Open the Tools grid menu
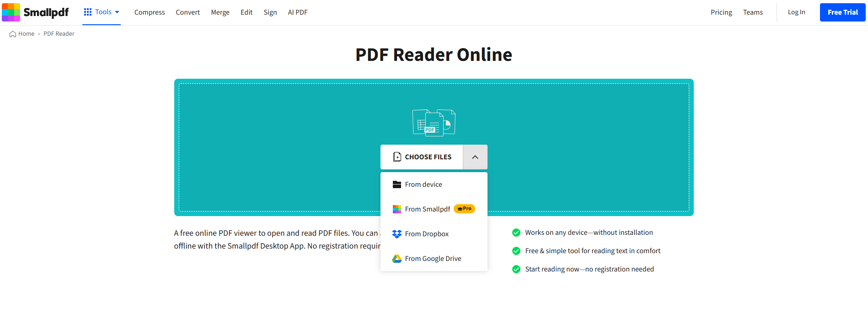868x320 pixels. tap(102, 12)
